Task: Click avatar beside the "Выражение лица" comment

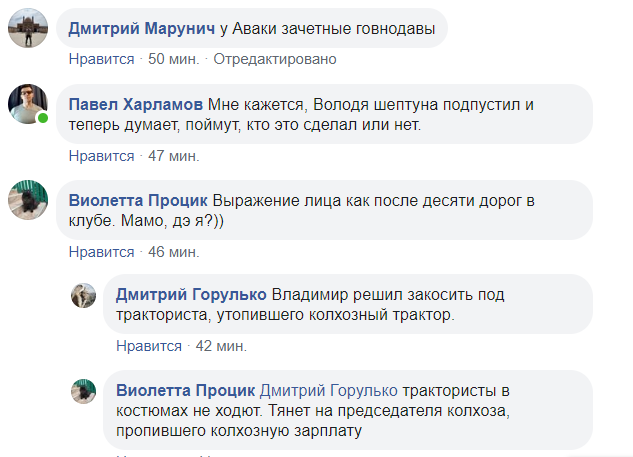Action: pyautogui.click(x=27, y=199)
